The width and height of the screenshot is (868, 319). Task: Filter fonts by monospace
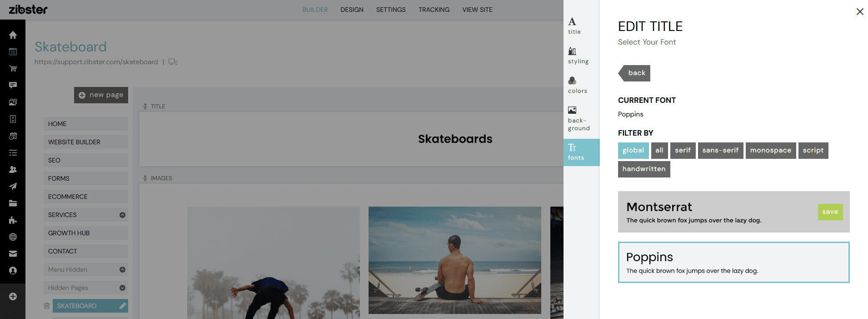coord(771,151)
